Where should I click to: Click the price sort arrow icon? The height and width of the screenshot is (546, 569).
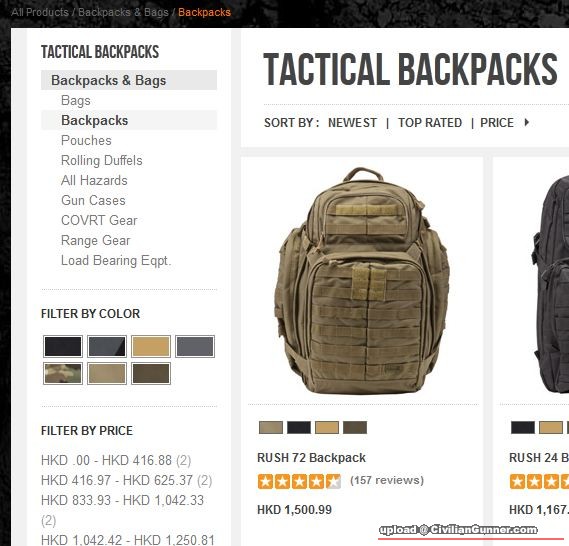click(527, 122)
